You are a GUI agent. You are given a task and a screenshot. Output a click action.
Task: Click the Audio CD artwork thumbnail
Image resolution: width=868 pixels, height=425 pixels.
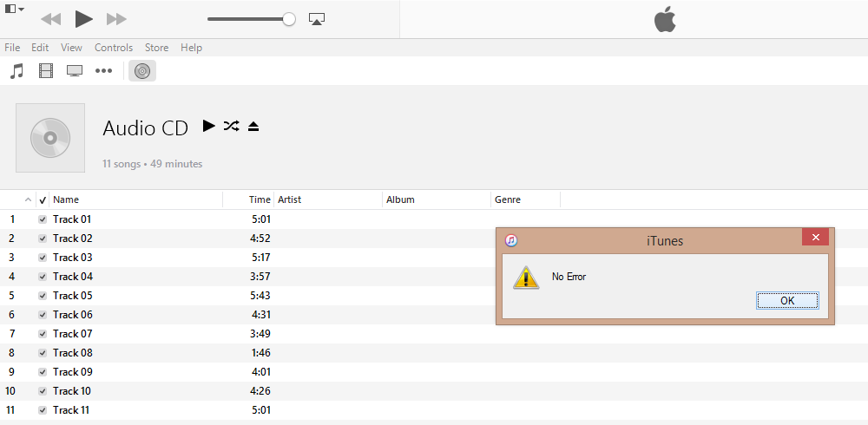[x=50, y=138]
